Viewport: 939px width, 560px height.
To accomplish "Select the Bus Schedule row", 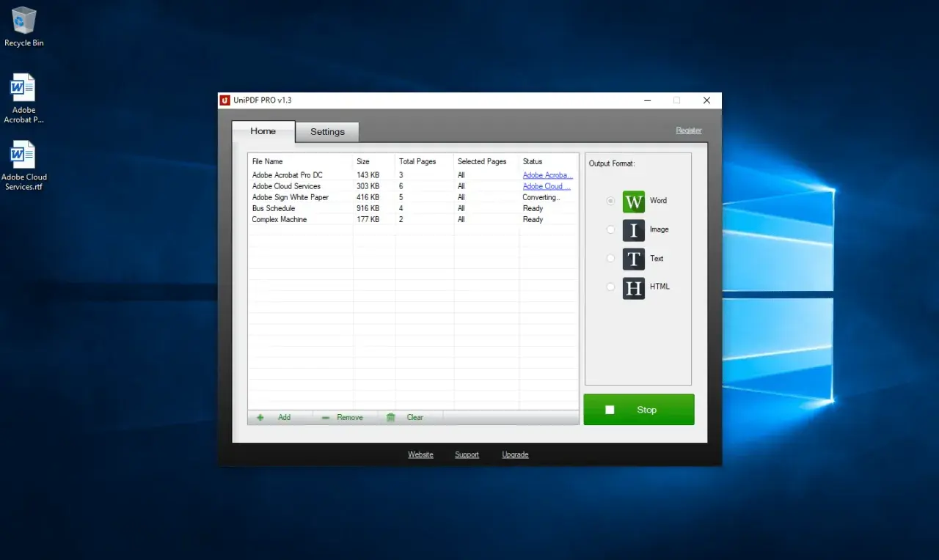I will tap(413, 208).
